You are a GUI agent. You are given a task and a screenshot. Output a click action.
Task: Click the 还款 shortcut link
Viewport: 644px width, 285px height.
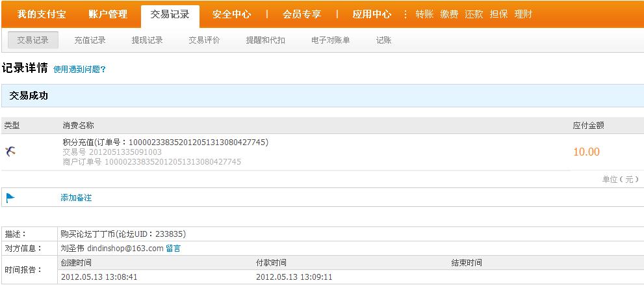(x=474, y=14)
